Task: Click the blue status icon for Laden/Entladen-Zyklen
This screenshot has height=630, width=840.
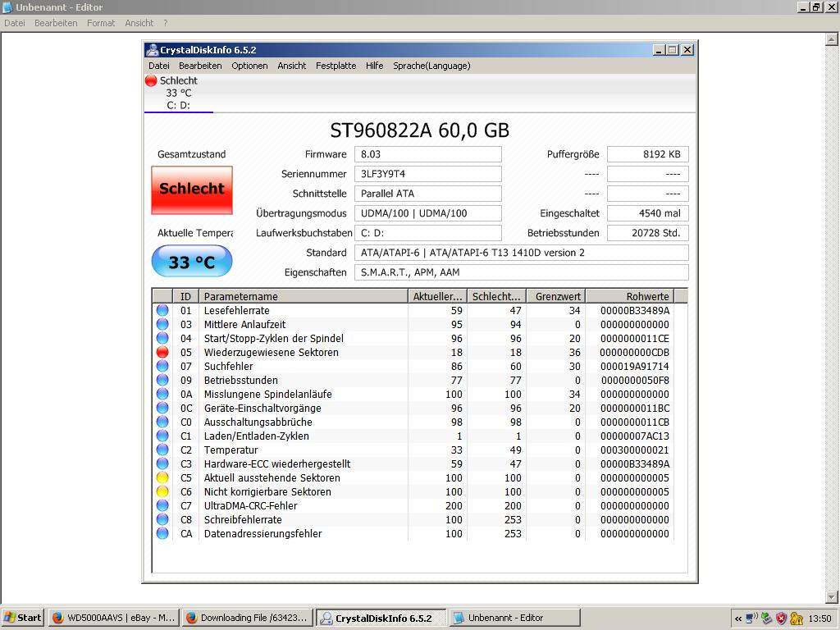Action: 162,436
